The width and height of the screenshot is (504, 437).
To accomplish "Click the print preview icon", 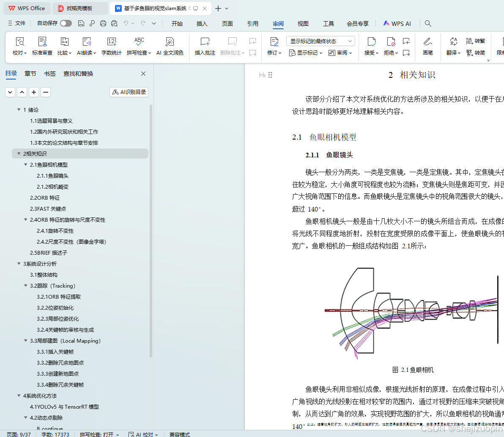I will point(114,23).
